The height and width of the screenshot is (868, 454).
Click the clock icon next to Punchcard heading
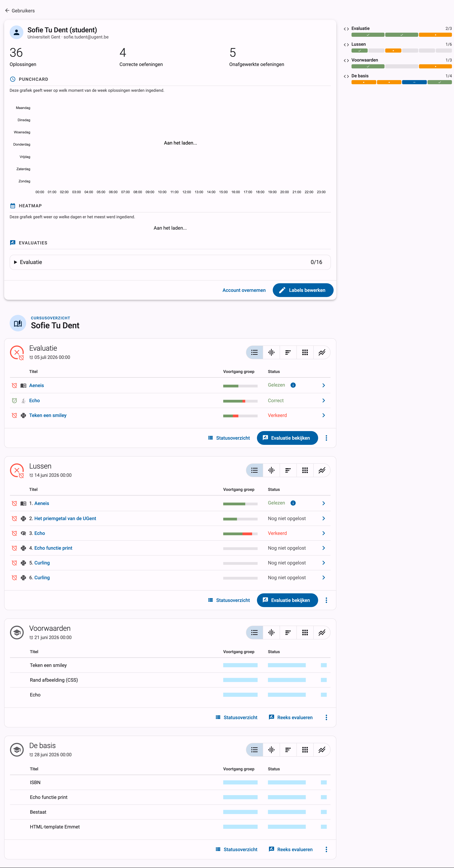[13, 79]
